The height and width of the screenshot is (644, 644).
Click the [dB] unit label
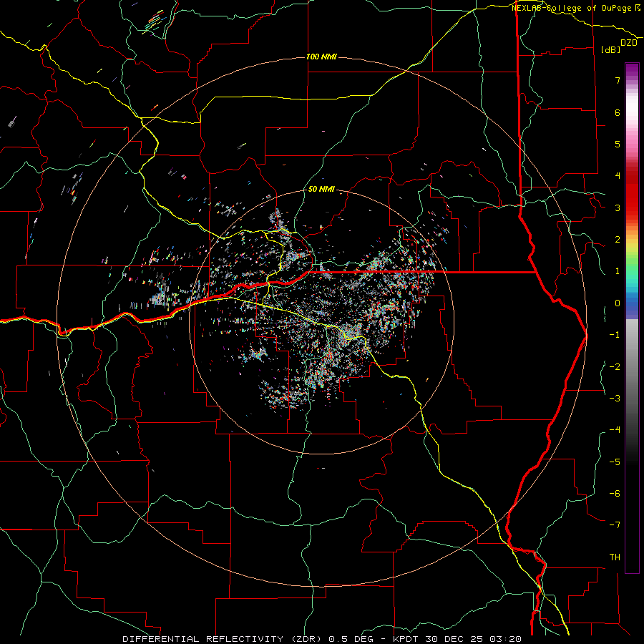pyautogui.click(x=611, y=49)
